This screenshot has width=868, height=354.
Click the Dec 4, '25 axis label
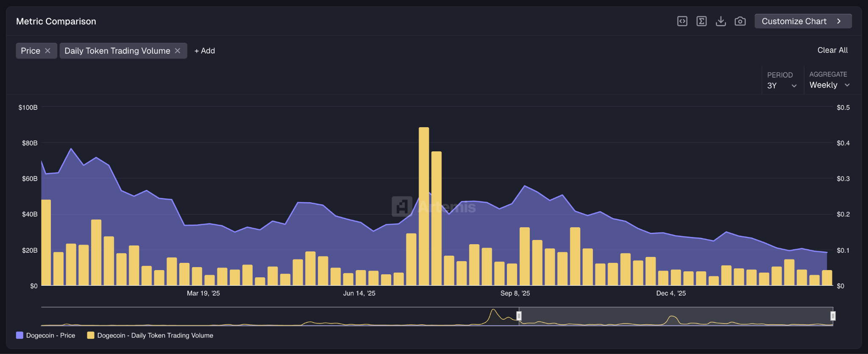coord(671,293)
